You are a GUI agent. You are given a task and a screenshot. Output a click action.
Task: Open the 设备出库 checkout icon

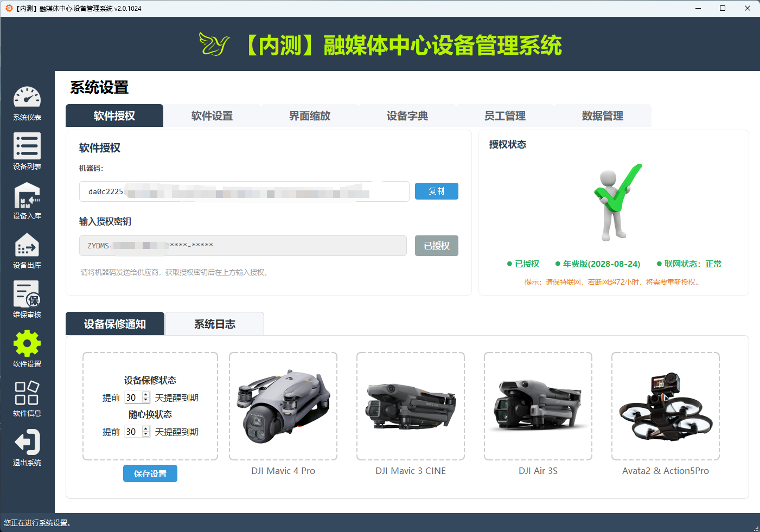(27, 245)
